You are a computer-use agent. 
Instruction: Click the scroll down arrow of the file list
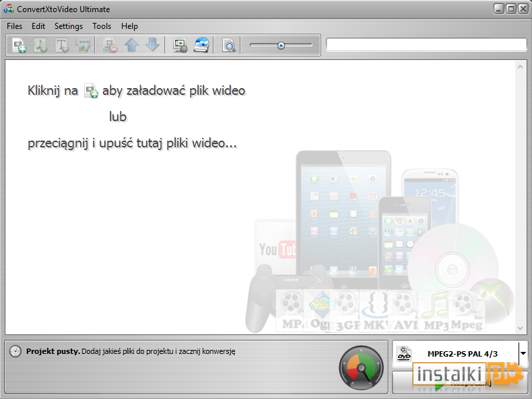pyautogui.click(x=520, y=328)
